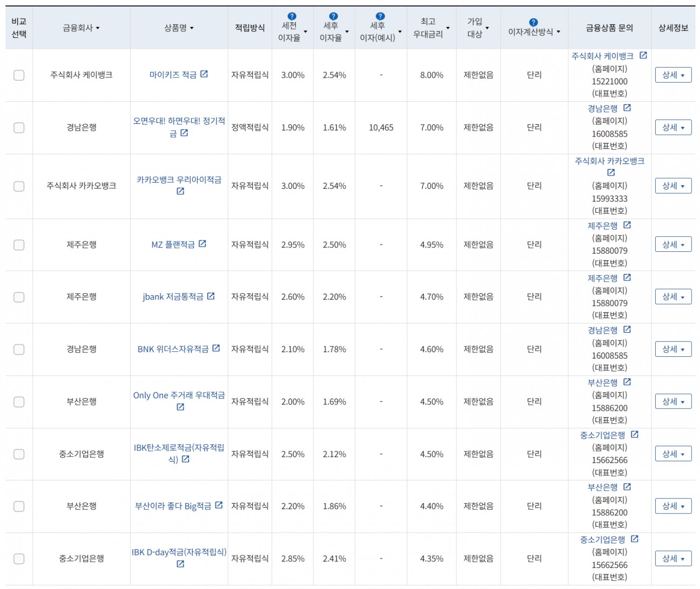This screenshot has width=700, height=589.
Task: Expand 상세 details for 마이키즈 적금 row
Action: click(x=673, y=75)
